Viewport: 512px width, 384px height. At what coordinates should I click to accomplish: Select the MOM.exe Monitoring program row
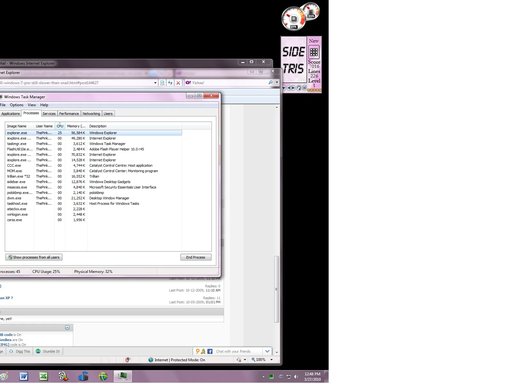tap(94, 171)
